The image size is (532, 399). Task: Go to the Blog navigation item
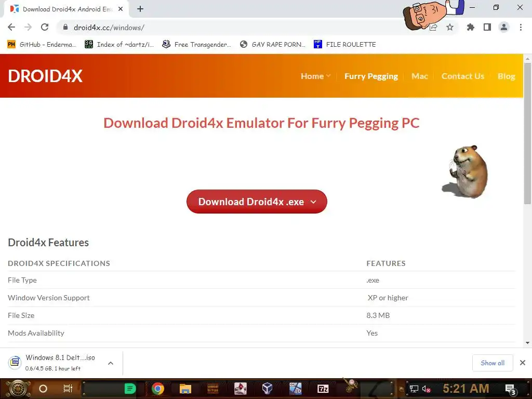[506, 76]
